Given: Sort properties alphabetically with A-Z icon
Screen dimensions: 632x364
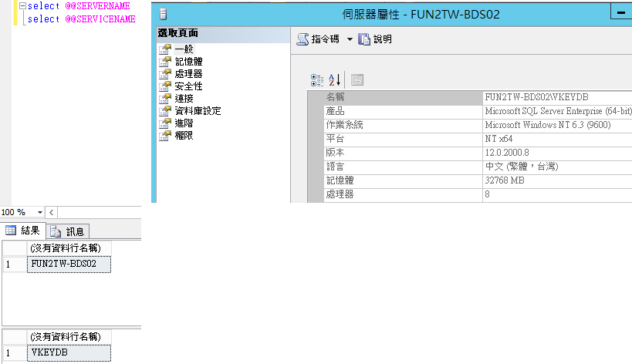Looking at the screenshot, I should (x=335, y=80).
